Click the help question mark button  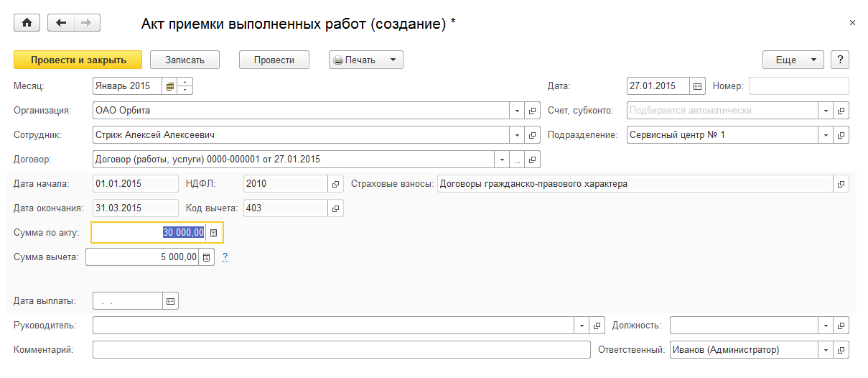[x=840, y=60]
